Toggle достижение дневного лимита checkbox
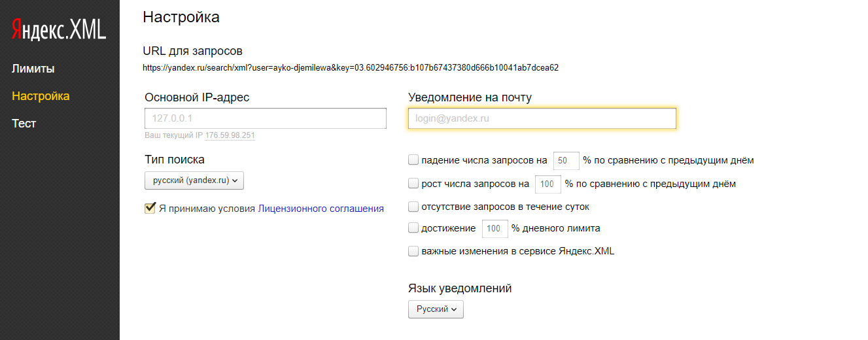The image size is (868, 340). pos(413,228)
